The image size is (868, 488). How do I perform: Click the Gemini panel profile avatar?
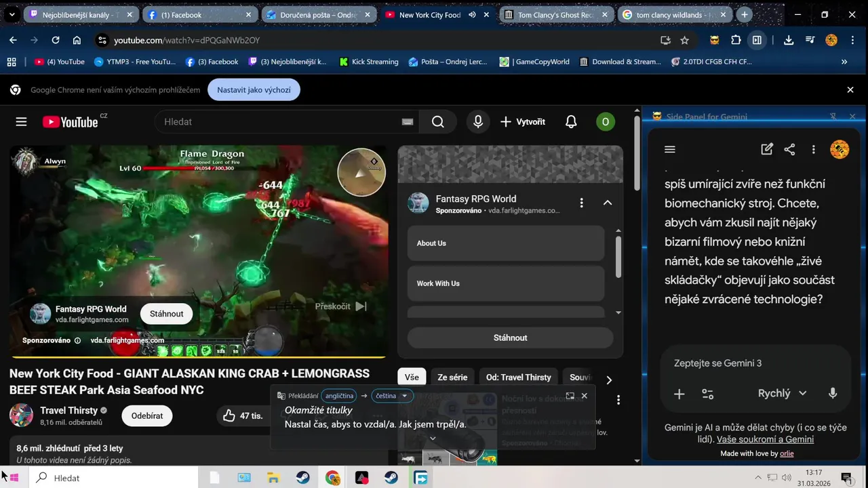pyautogui.click(x=840, y=149)
